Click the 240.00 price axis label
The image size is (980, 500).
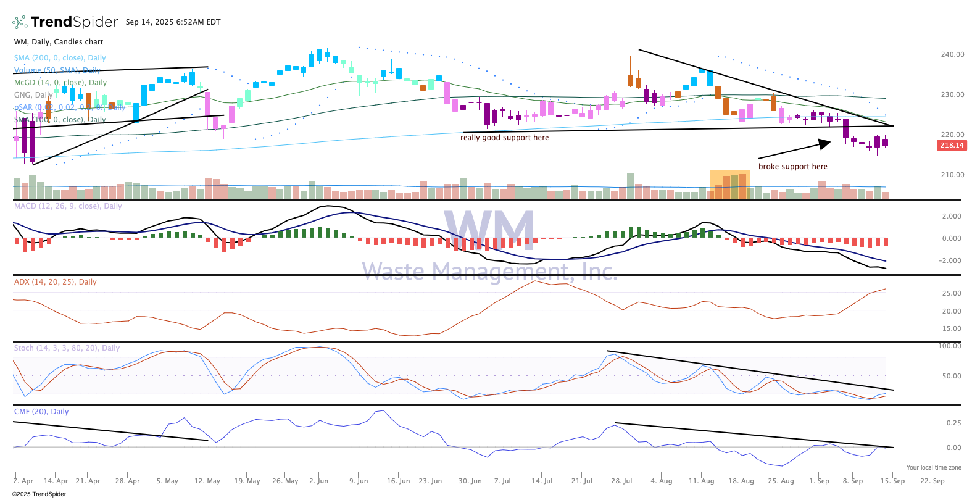click(x=952, y=54)
